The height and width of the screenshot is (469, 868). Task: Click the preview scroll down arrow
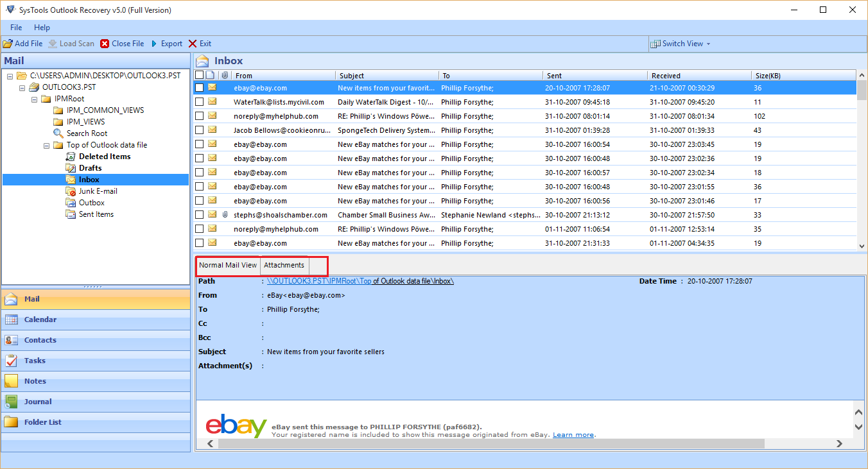tap(859, 427)
